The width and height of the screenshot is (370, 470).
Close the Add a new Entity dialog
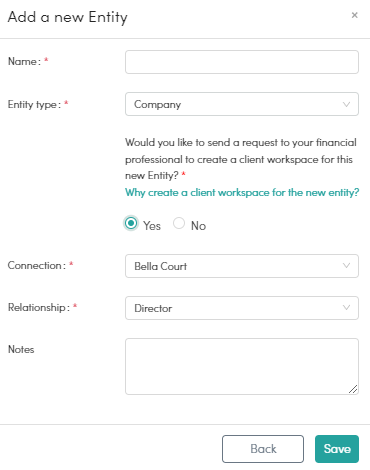coord(354,15)
